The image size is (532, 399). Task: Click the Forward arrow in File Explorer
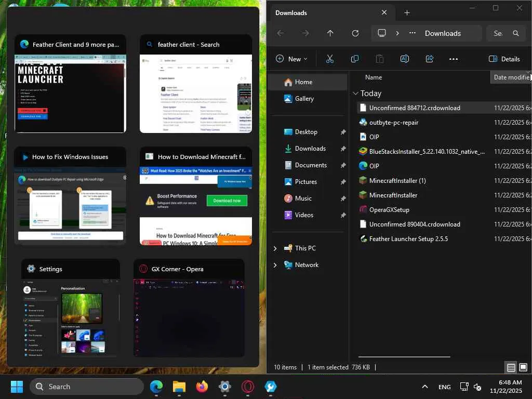tap(305, 33)
